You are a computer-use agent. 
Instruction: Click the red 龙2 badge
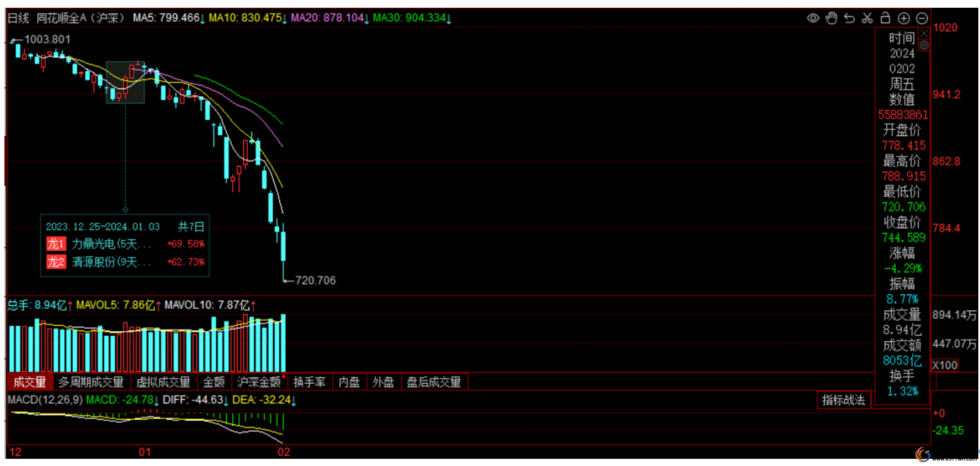[56, 262]
